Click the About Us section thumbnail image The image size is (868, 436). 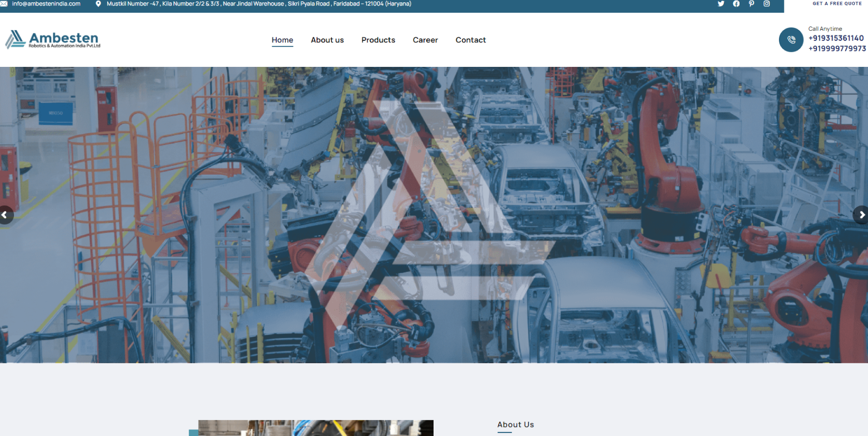point(316,428)
